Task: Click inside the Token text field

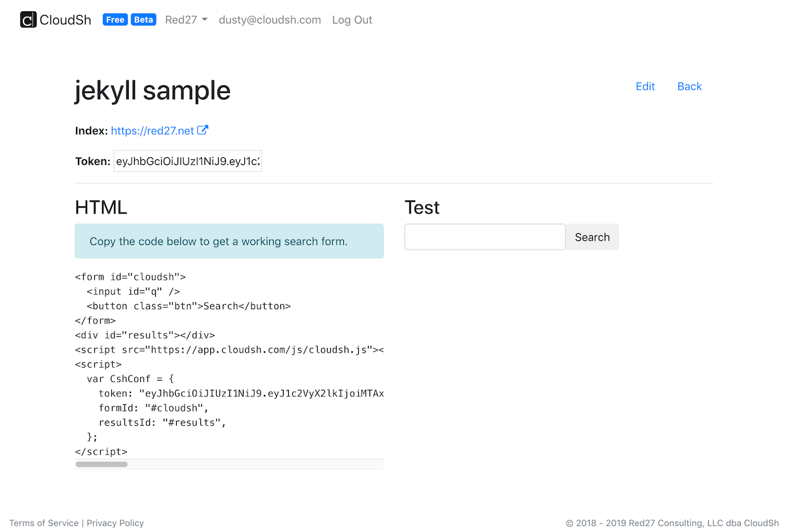Action: (188, 161)
